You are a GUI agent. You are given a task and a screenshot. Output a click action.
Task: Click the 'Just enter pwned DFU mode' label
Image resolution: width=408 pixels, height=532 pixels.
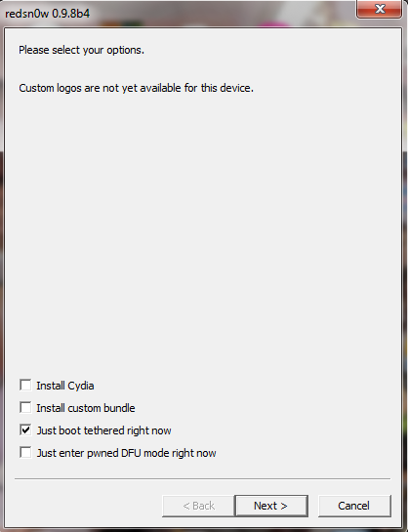(126, 453)
